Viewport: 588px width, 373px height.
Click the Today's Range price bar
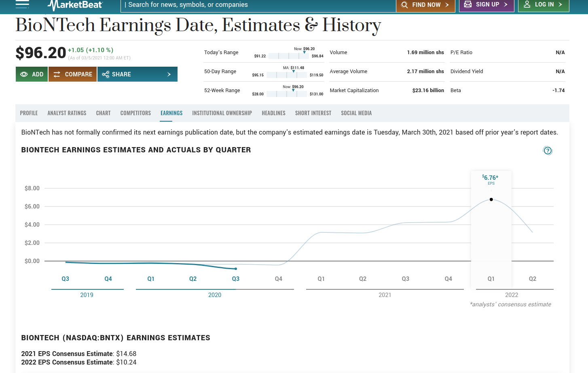(289, 56)
